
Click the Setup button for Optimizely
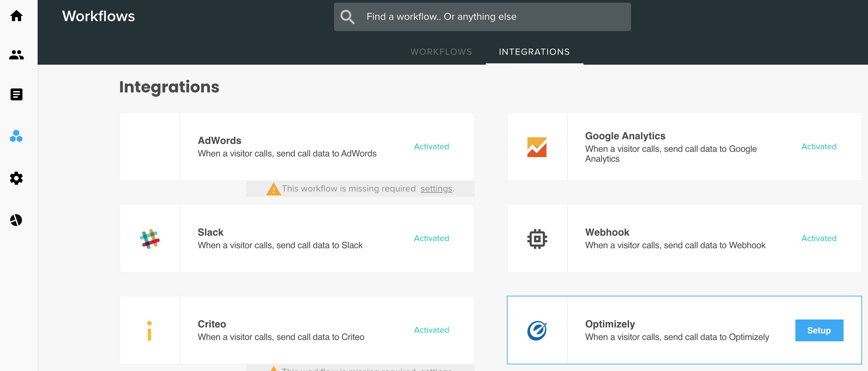pos(819,330)
